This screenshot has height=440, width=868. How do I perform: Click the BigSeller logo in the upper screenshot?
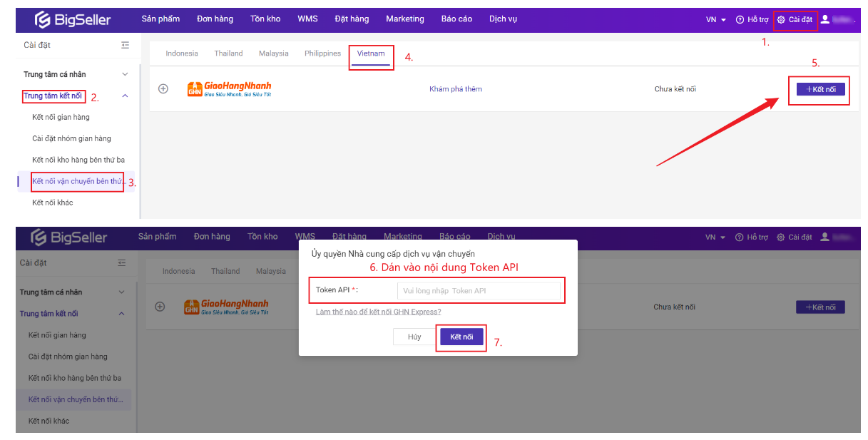tap(73, 20)
